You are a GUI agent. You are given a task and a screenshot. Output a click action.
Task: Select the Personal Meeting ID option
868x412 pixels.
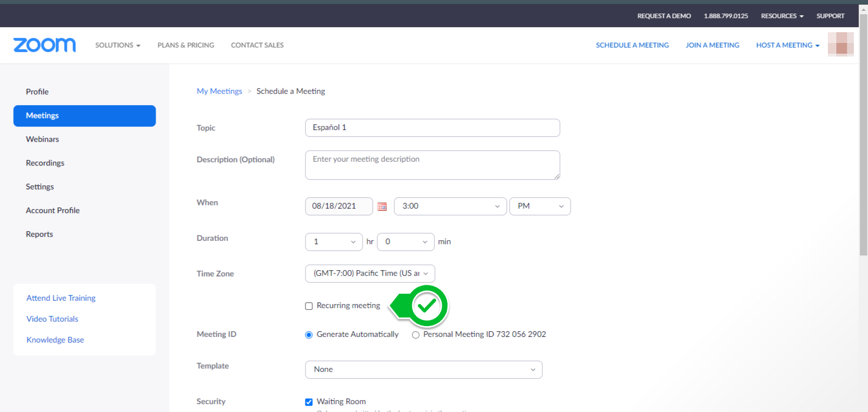416,335
